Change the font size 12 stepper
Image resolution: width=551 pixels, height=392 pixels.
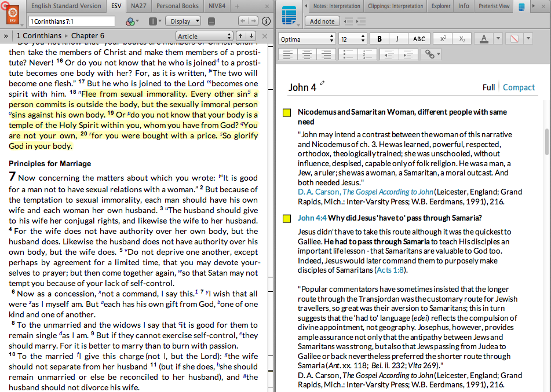[x=363, y=39]
